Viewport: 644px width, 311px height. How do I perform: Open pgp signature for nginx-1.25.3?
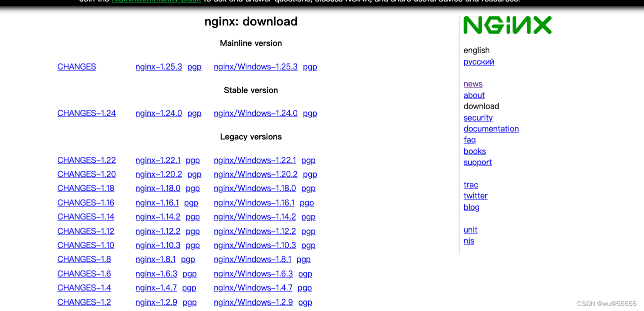coord(194,66)
